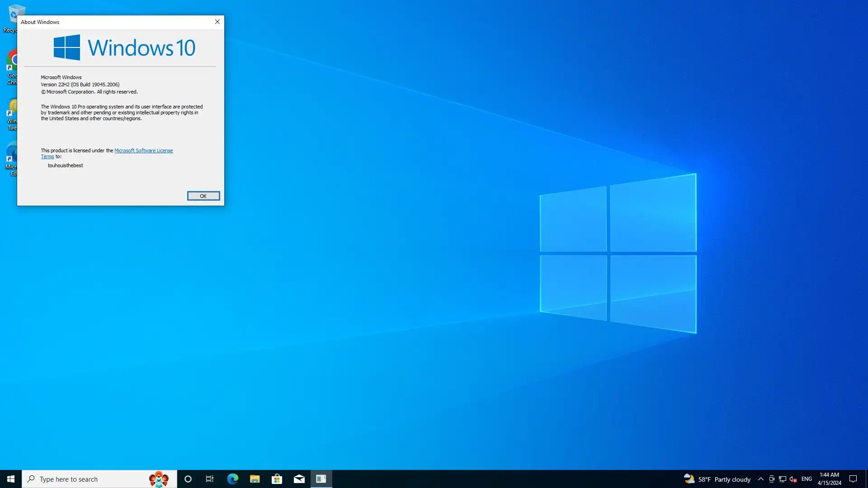Open Microsoft Store from the taskbar
The width and height of the screenshot is (868, 488).
point(277,479)
